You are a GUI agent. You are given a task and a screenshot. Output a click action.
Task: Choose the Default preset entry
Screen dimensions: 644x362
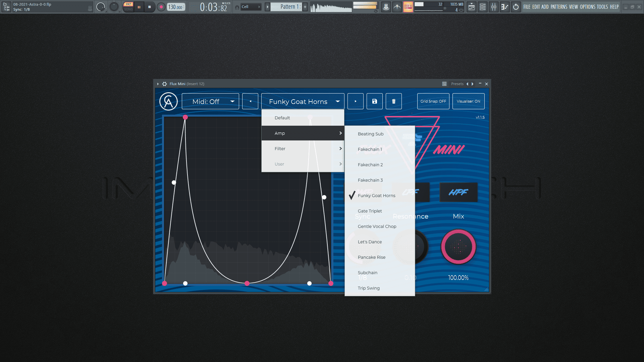[x=303, y=118]
